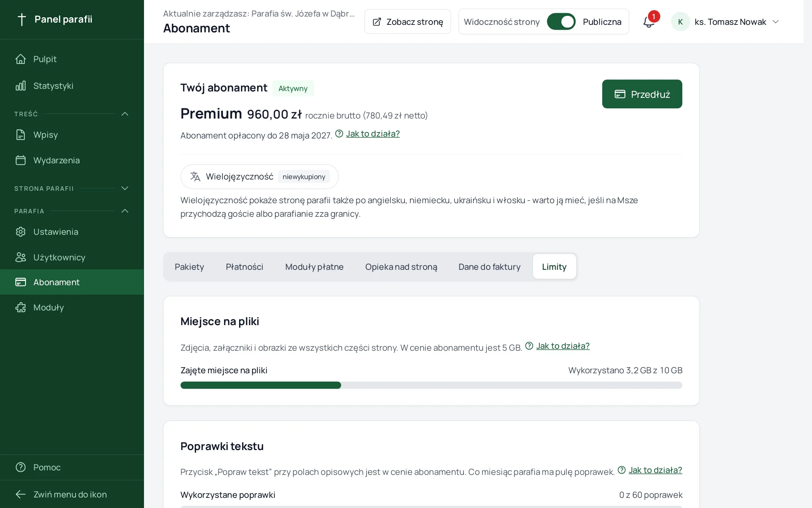Image resolution: width=812 pixels, height=508 pixels.
Task: Click Zwiń menu do ikon
Action: 72,494
